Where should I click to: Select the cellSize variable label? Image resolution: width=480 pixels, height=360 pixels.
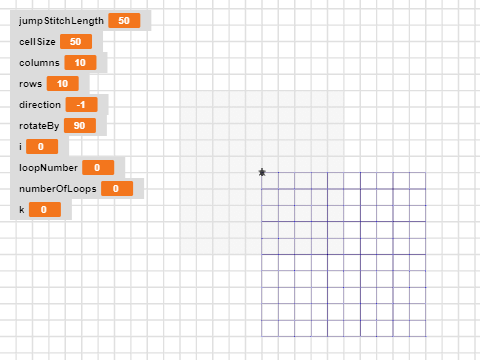[37, 42]
